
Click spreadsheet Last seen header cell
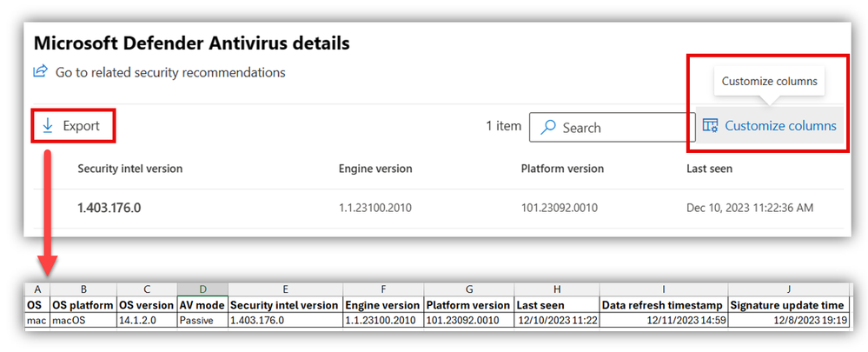557,305
